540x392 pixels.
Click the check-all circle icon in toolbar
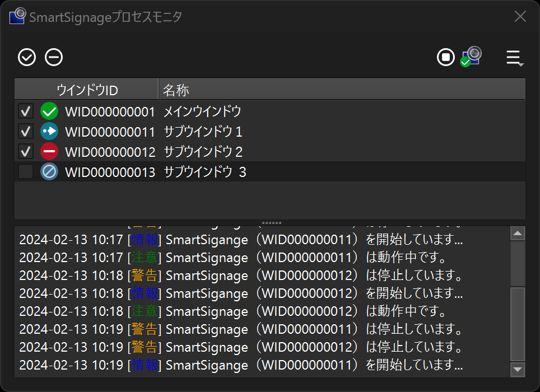(27, 57)
